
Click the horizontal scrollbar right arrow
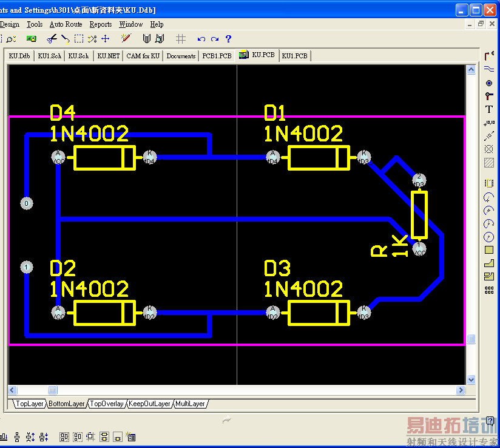click(460, 390)
